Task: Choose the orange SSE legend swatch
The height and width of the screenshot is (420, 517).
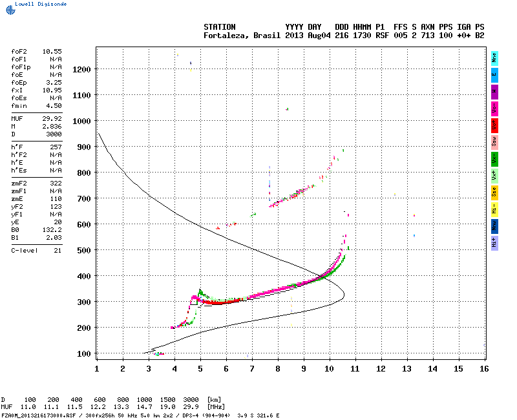Action: click(x=494, y=193)
